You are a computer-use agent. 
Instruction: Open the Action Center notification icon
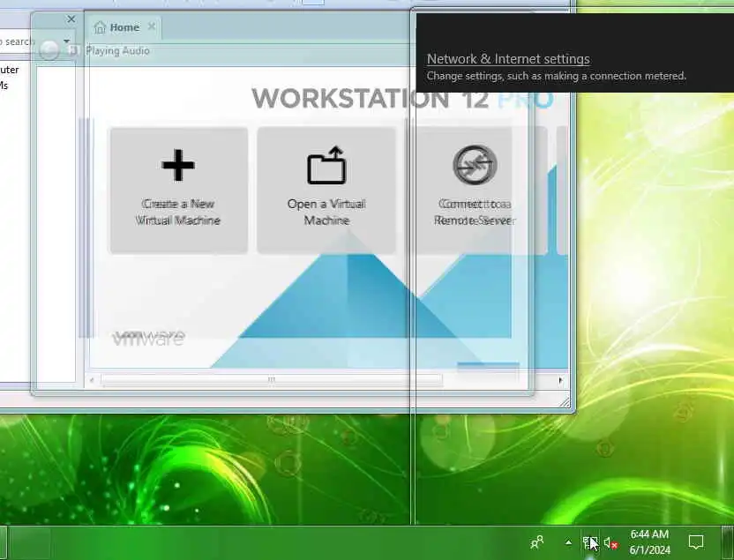(x=696, y=542)
